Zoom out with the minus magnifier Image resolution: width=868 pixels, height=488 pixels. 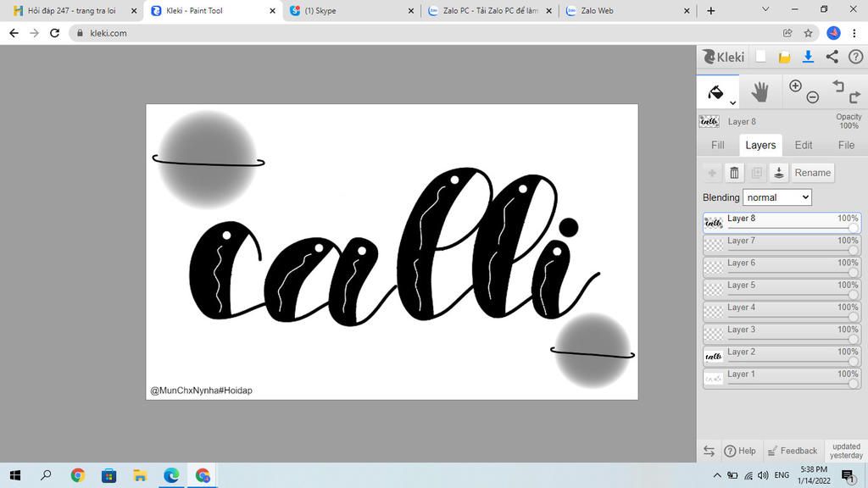[x=812, y=97]
